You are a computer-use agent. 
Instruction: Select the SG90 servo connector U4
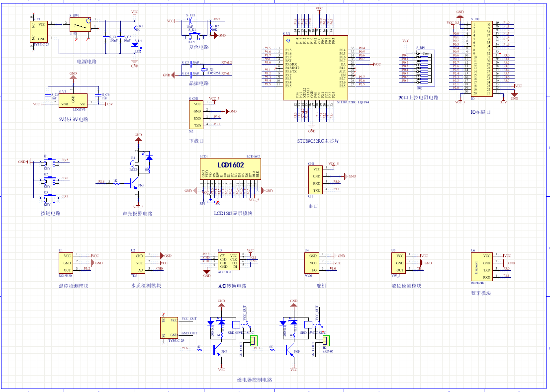tap(311, 262)
